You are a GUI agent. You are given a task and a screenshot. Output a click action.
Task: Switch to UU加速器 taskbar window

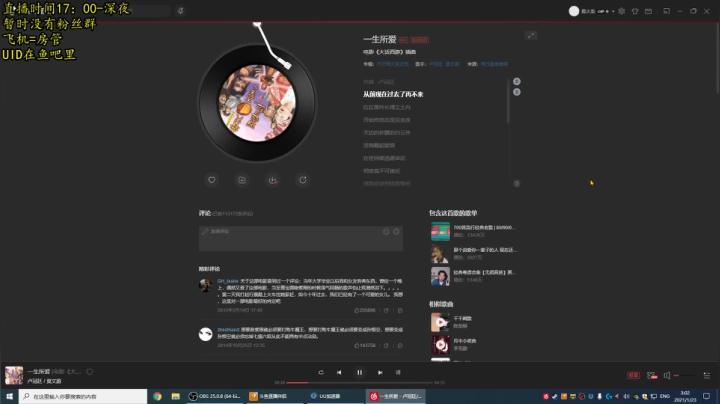[334, 396]
